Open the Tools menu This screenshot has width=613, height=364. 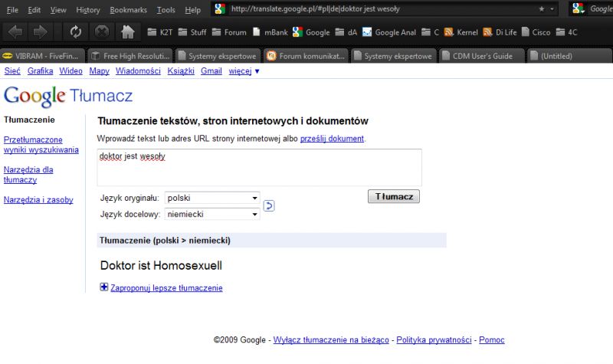(166, 10)
